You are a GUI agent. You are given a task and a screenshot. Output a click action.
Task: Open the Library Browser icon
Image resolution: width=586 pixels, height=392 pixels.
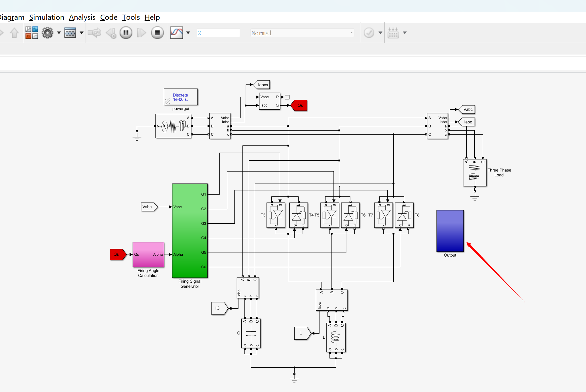tap(31, 33)
